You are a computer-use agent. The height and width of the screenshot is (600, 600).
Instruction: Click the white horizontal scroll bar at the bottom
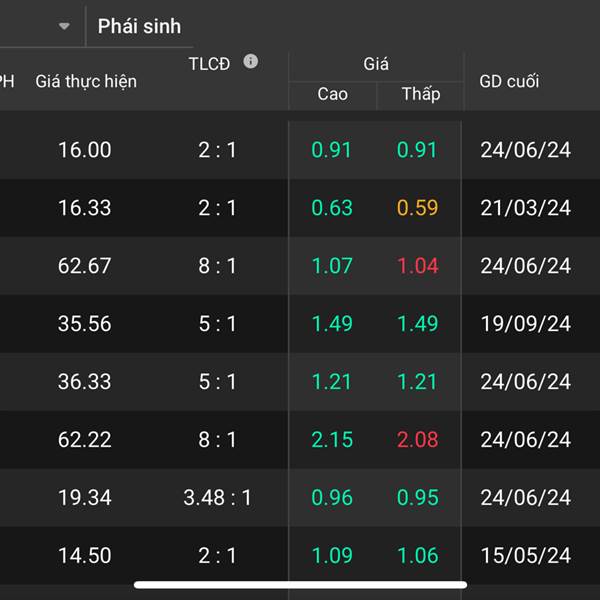point(300,585)
